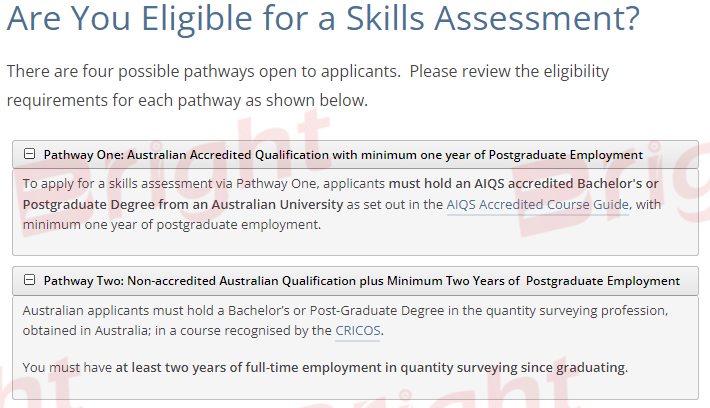
Task: Open the CRICOS link
Action: [358, 330]
